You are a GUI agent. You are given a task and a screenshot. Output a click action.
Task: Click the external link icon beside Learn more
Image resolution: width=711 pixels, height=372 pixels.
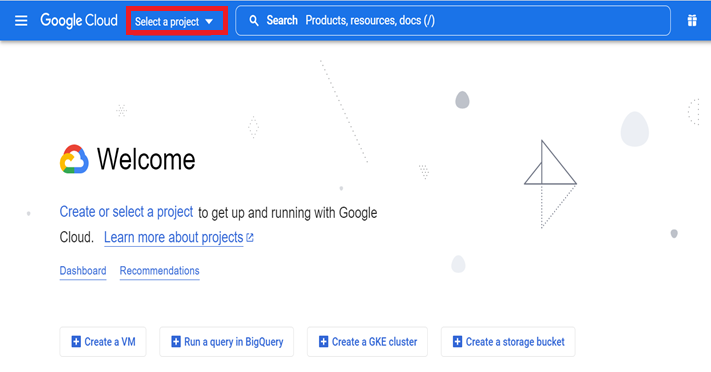tap(250, 237)
